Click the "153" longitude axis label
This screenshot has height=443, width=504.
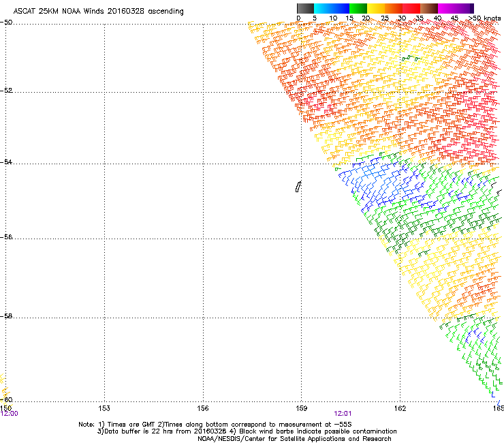coord(104,408)
